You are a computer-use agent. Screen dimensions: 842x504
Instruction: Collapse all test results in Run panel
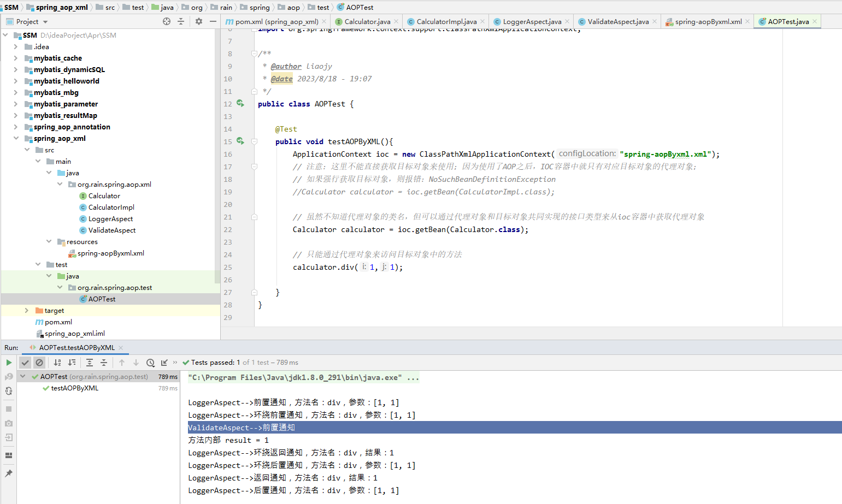pyautogui.click(x=104, y=363)
